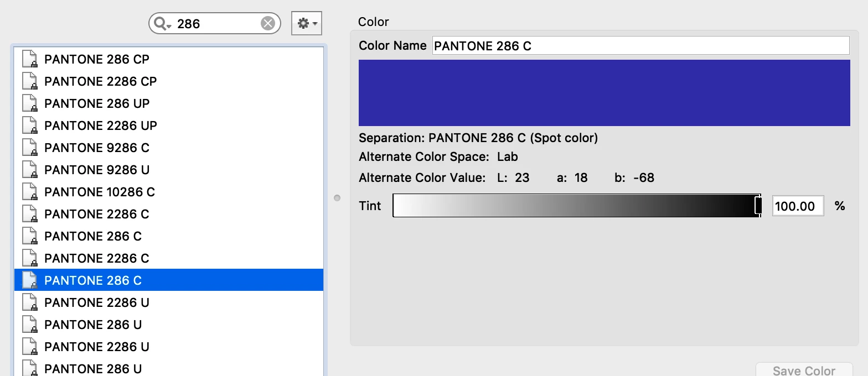The width and height of the screenshot is (868, 376).
Task: Click the PANTONE 9286 C swatch file icon
Action: point(29,148)
